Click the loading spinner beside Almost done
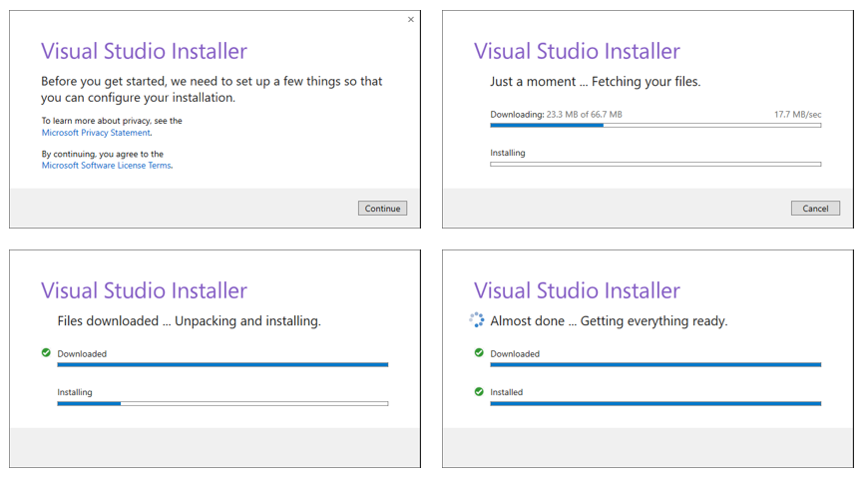868x481 pixels. pyautogui.click(x=477, y=320)
